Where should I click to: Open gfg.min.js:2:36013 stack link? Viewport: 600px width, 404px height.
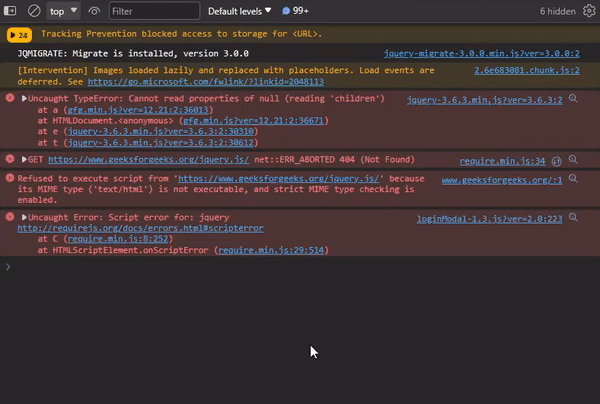(x=138, y=110)
